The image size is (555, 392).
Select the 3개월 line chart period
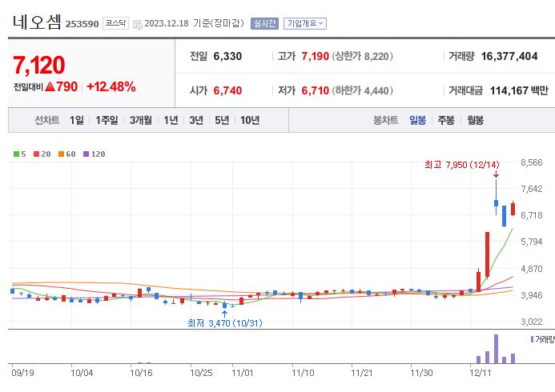click(140, 121)
